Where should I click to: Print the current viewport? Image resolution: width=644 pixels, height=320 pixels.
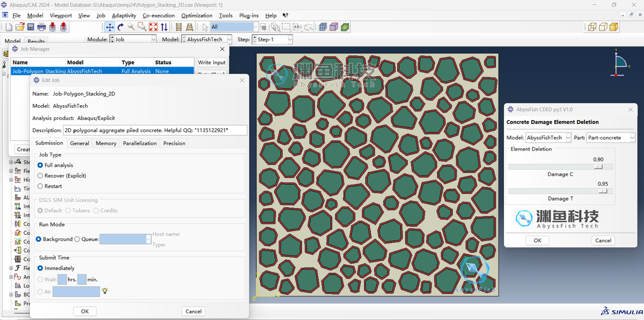click(x=42, y=27)
